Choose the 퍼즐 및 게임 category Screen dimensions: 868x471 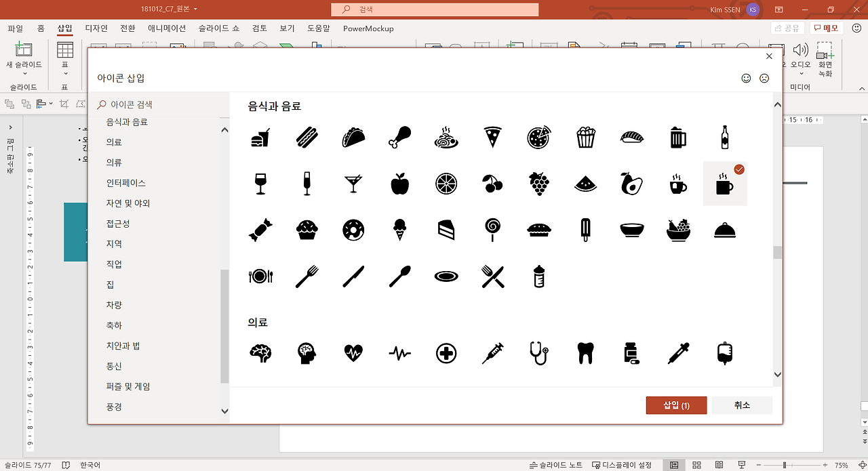tap(128, 386)
